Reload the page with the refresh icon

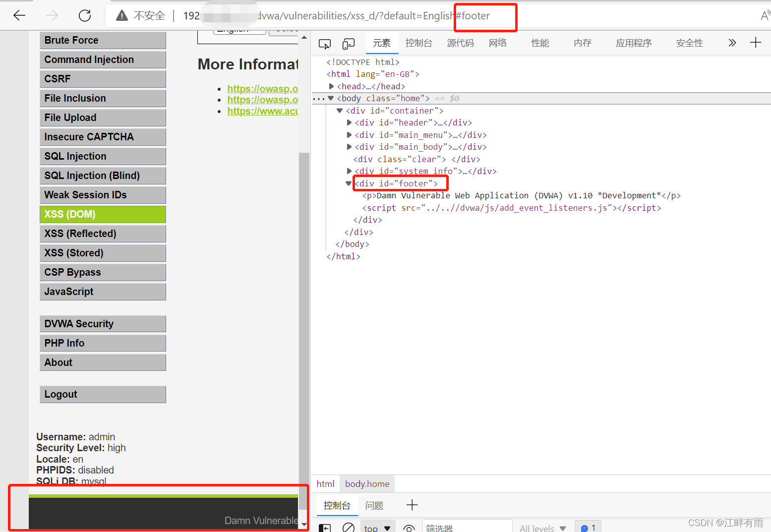(x=85, y=15)
